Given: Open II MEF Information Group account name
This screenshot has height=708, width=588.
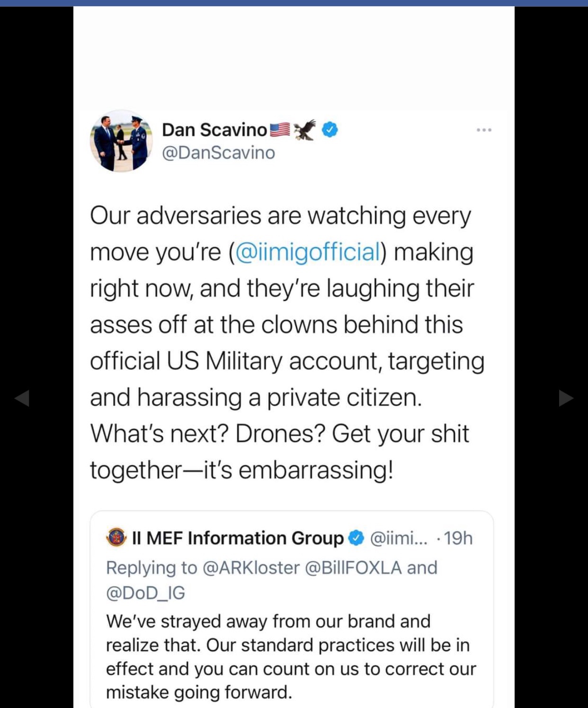Looking at the screenshot, I should pyautogui.click(x=238, y=538).
